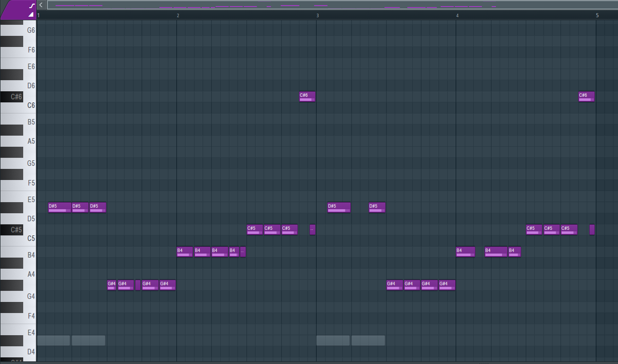This screenshot has width=618, height=364.
Task: Select the first D#5 note in bar 1
Action: [x=59, y=207]
